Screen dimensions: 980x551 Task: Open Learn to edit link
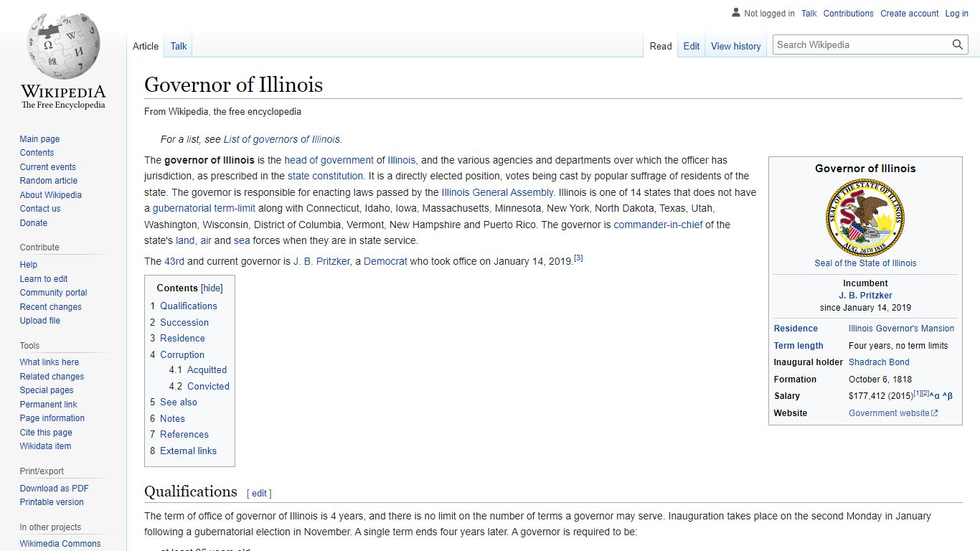(x=44, y=279)
